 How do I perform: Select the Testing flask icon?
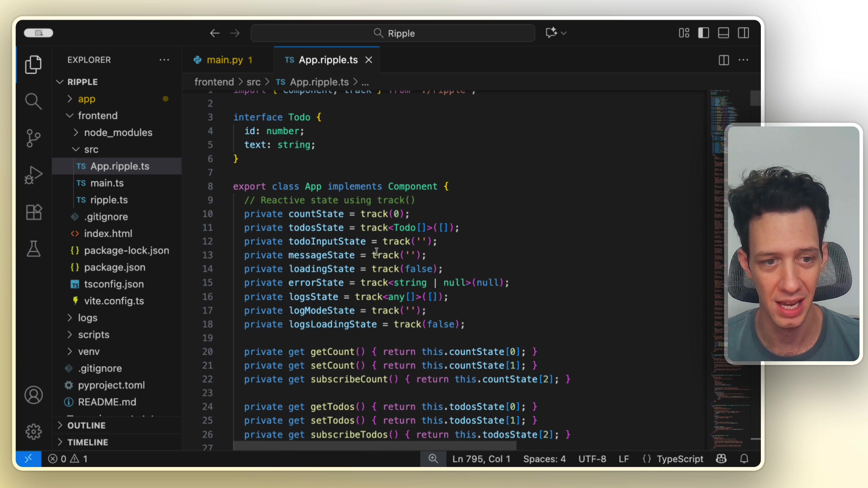33,249
